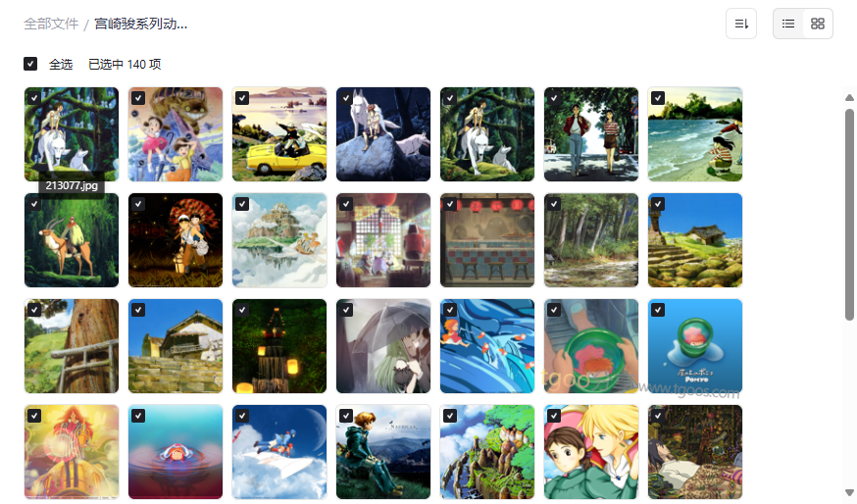The height and width of the screenshot is (504, 857).
Task: Open the two people walking street image
Action: point(591,134)
